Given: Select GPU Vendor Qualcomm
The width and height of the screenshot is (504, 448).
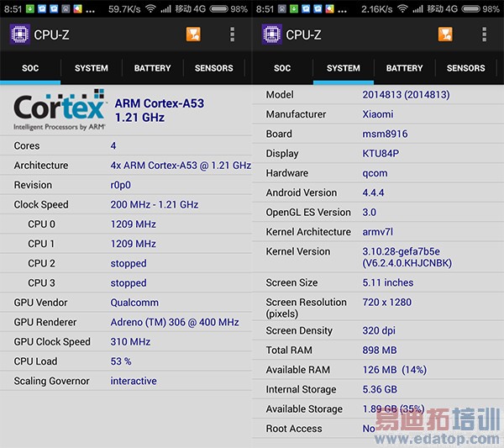Looking at the screenshot, I should 134,303.
